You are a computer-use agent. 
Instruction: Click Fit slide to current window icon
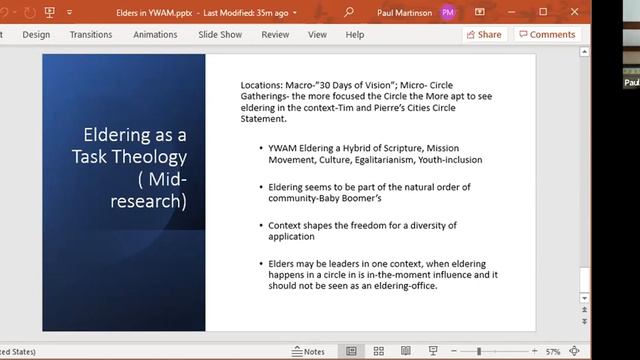tap(574, 351)
